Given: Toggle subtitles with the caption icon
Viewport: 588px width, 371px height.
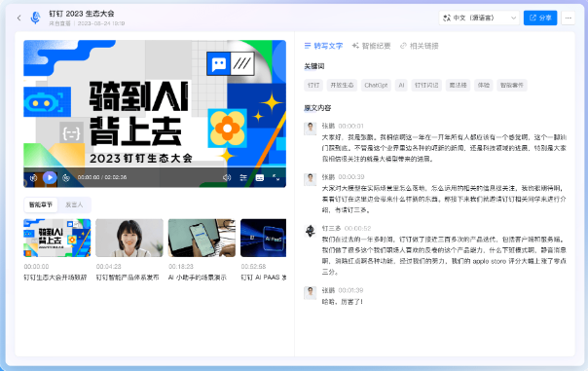Looking at the screenshot, I should [260, 178].
